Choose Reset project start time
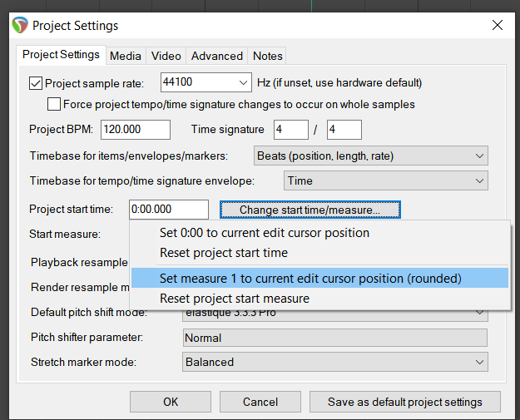520x420 pixels. point(224,253)
